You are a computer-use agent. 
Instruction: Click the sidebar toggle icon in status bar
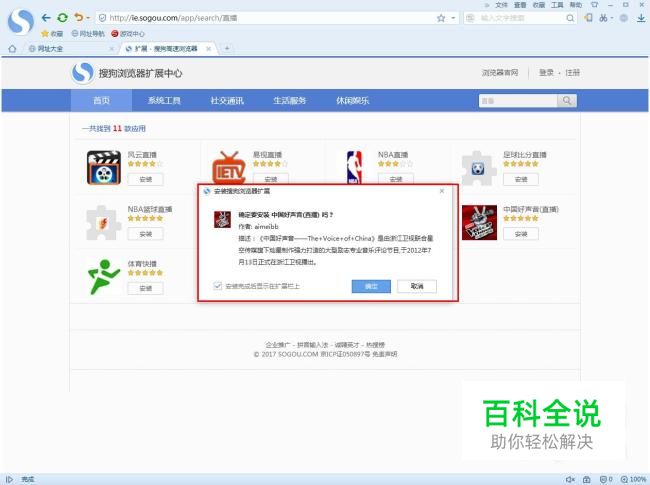9,480
